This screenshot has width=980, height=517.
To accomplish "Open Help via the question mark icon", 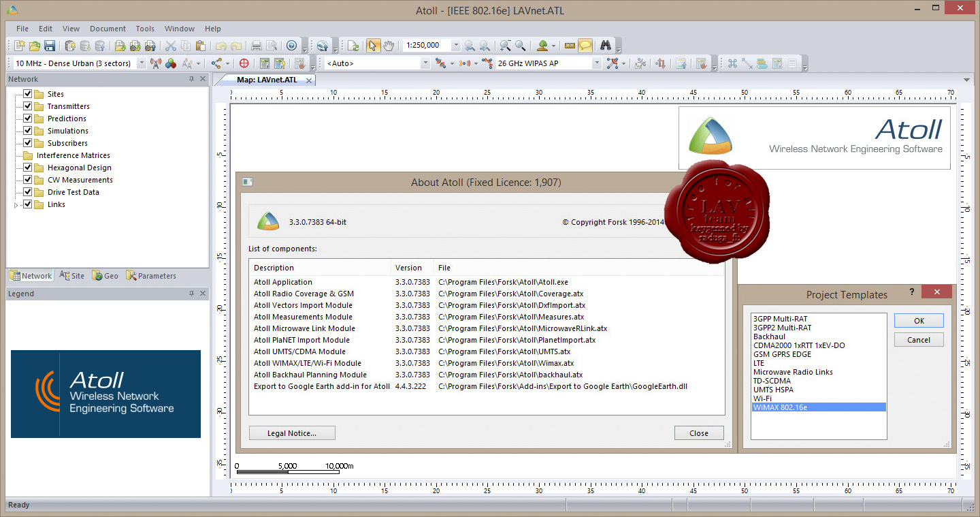I will pyautogui.click(x=291, y=46).
